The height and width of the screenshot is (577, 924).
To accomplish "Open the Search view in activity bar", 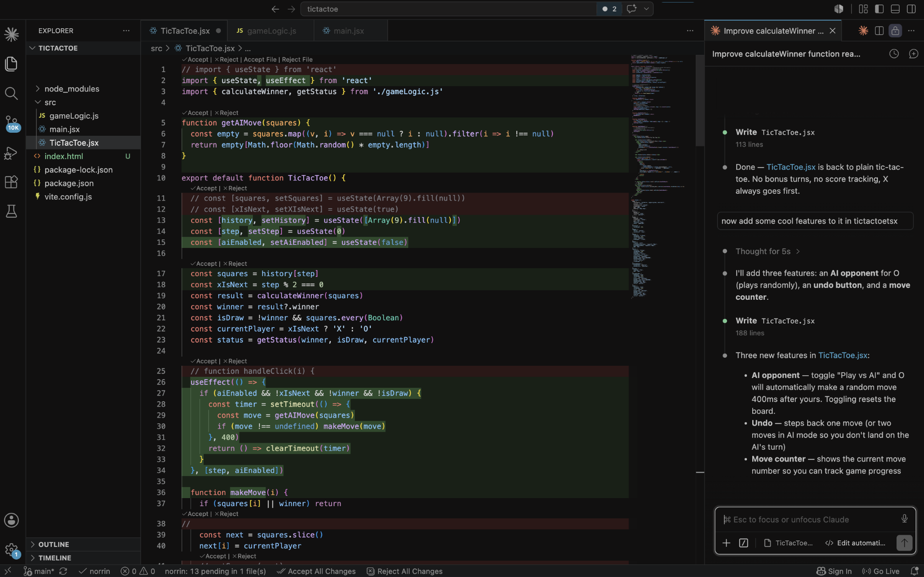I will (x=11, y=93).
